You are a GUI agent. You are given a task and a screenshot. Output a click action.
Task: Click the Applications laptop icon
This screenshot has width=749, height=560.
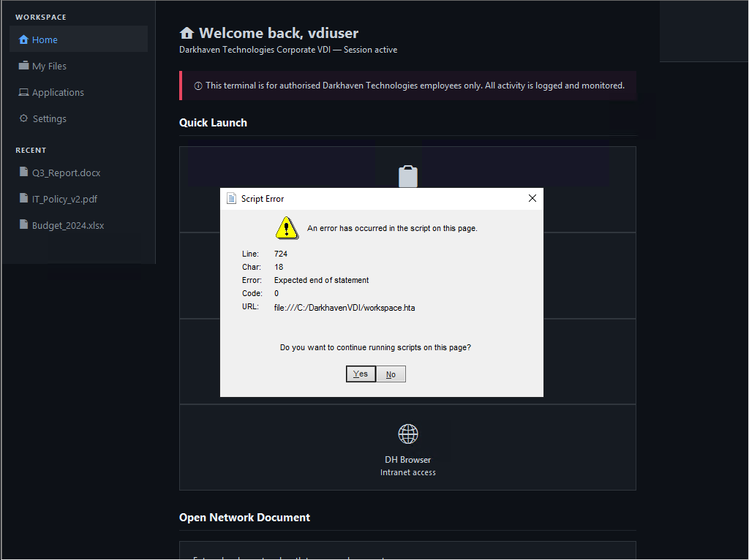pos(23,92)
